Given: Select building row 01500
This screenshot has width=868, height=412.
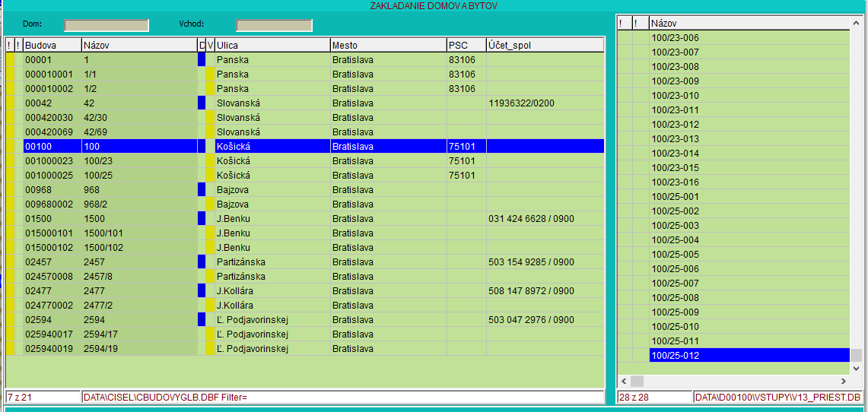Looking at the screenshot, I should click(x=304, y=218).
